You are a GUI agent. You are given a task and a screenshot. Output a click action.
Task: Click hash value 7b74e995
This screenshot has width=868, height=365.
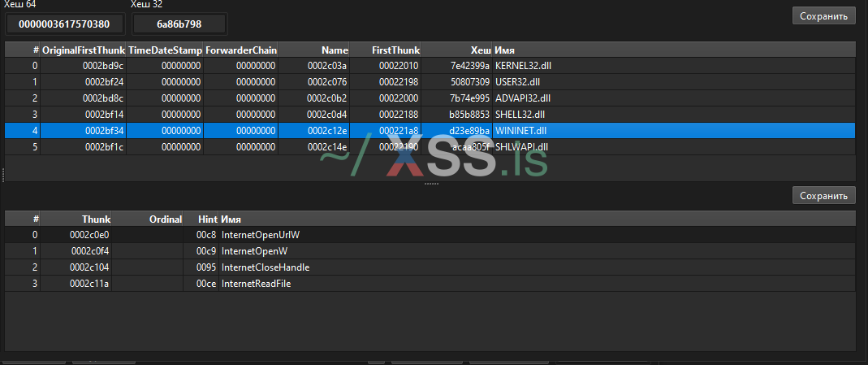click(x=470, y=98)
